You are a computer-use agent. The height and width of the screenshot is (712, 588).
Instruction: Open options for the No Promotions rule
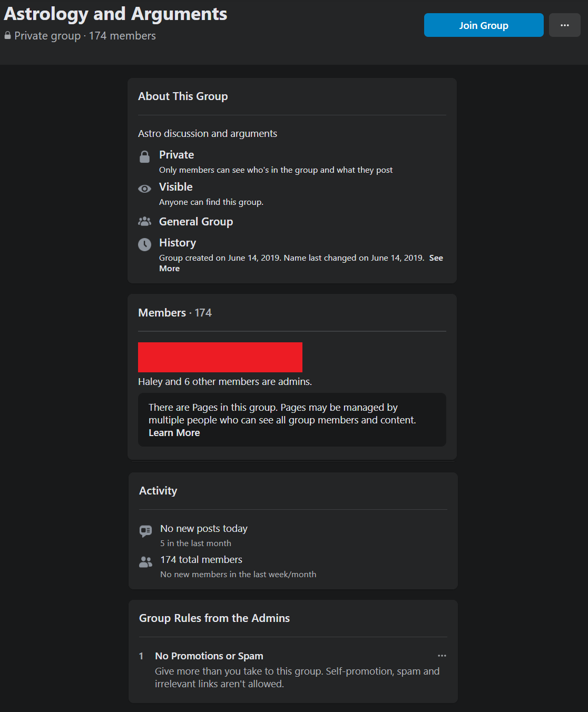pos(442,656)
